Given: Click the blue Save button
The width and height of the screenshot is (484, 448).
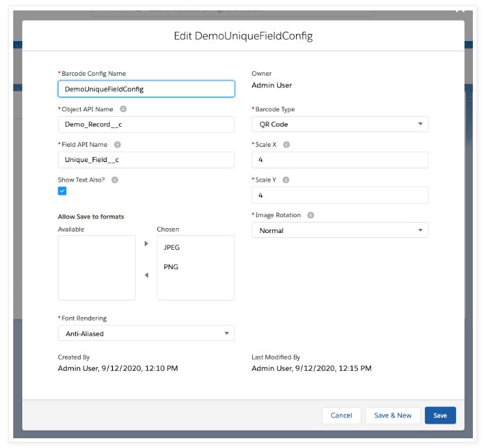Looking at the screenshot, I should (x=440, y=415).
